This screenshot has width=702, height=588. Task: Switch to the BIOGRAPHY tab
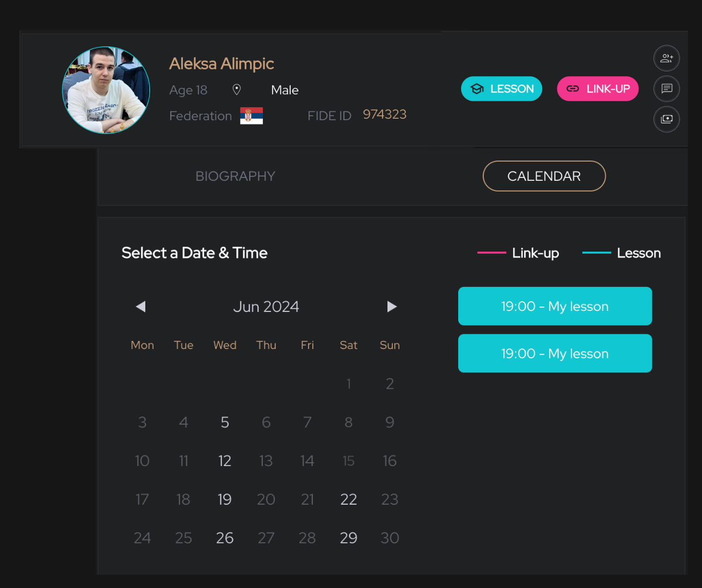click(x=235, y=176)
